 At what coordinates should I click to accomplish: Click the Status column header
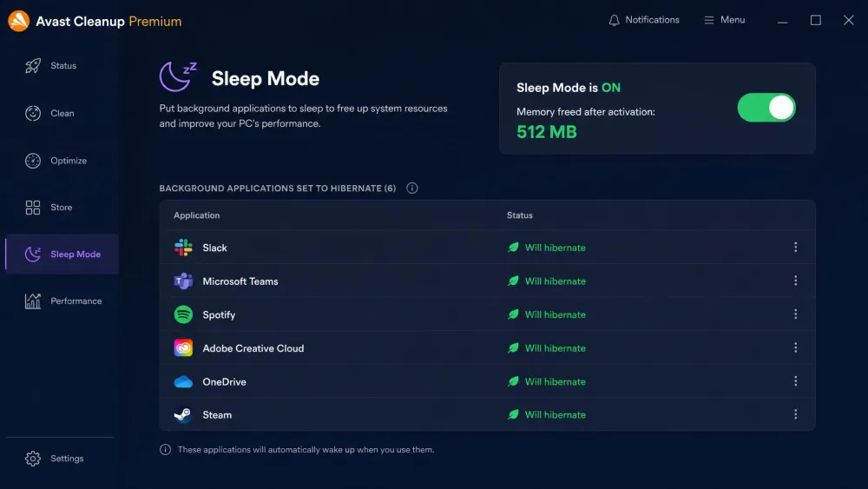click(520, 215)
